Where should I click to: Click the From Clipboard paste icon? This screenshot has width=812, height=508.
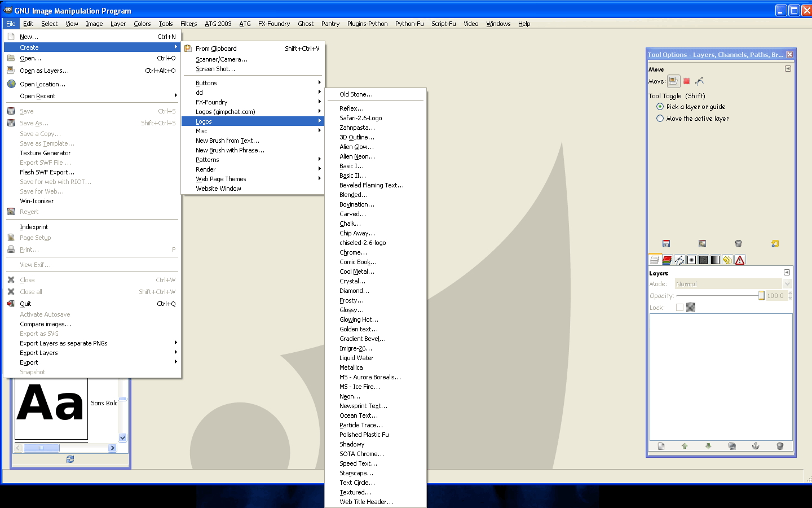pyautogui.click(x=188, y=49)
